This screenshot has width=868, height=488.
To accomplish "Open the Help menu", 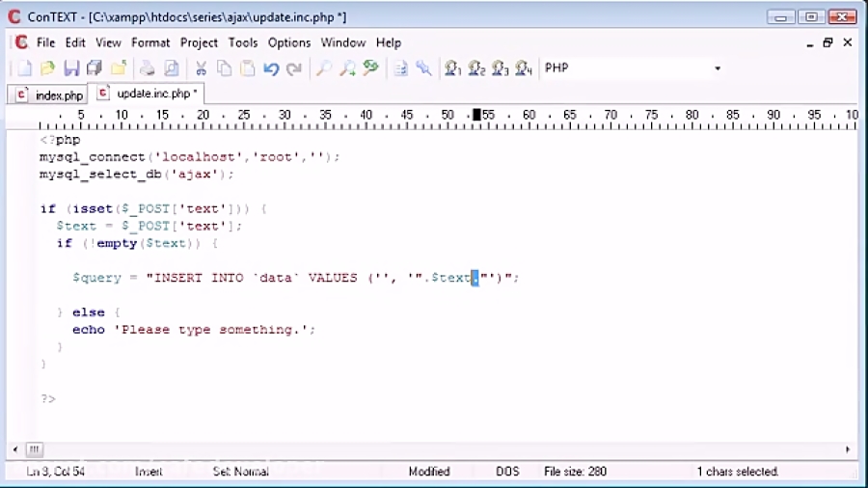I will pos(389,42).
